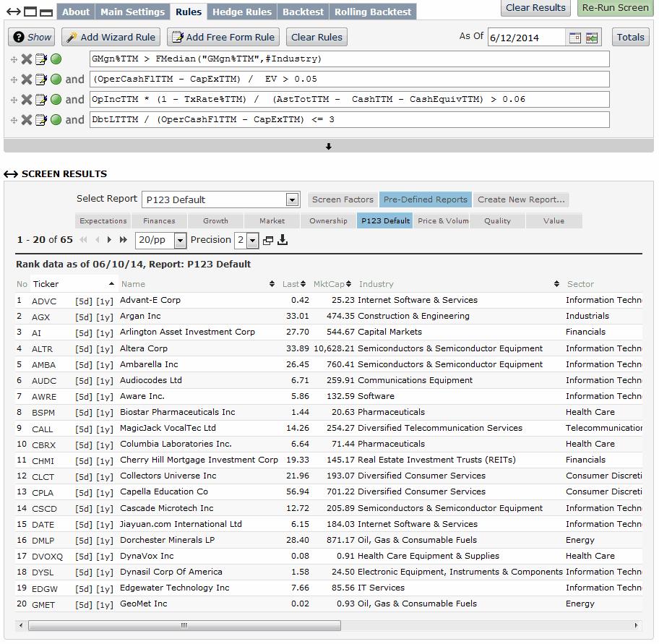This screenshot has height=644, width=659.
Task: Go to previous results page
Action: tap(98, 240)
